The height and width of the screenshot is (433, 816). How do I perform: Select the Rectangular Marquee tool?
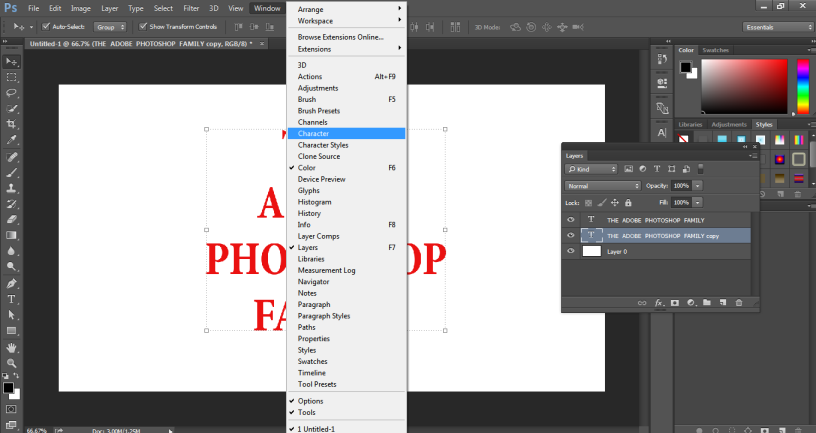point(11,77)
